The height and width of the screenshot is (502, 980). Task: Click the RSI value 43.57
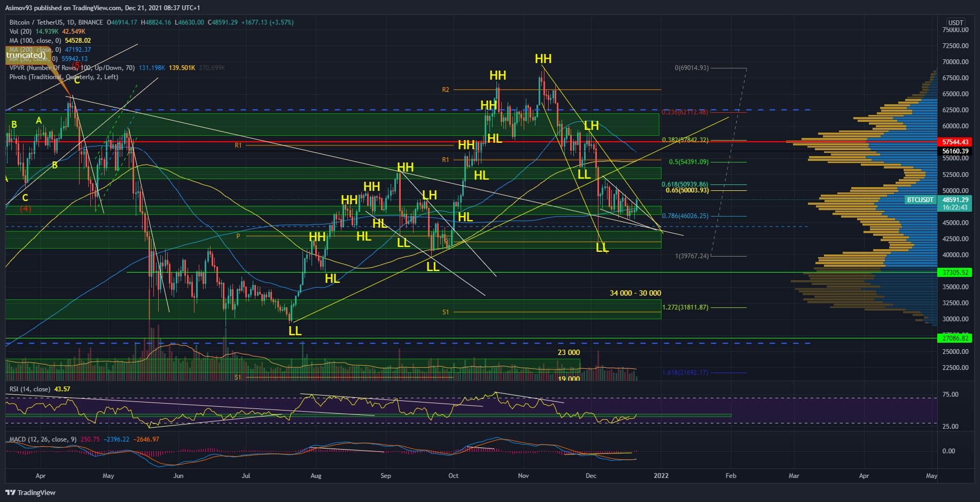63,389
